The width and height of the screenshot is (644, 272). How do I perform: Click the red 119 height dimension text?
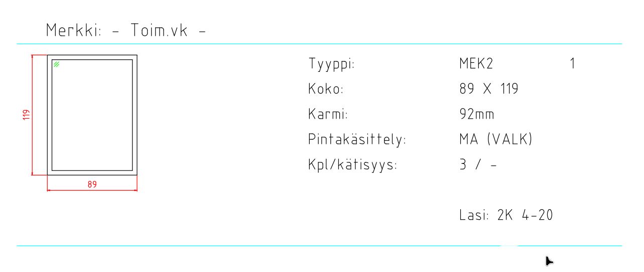pos(27,115)
